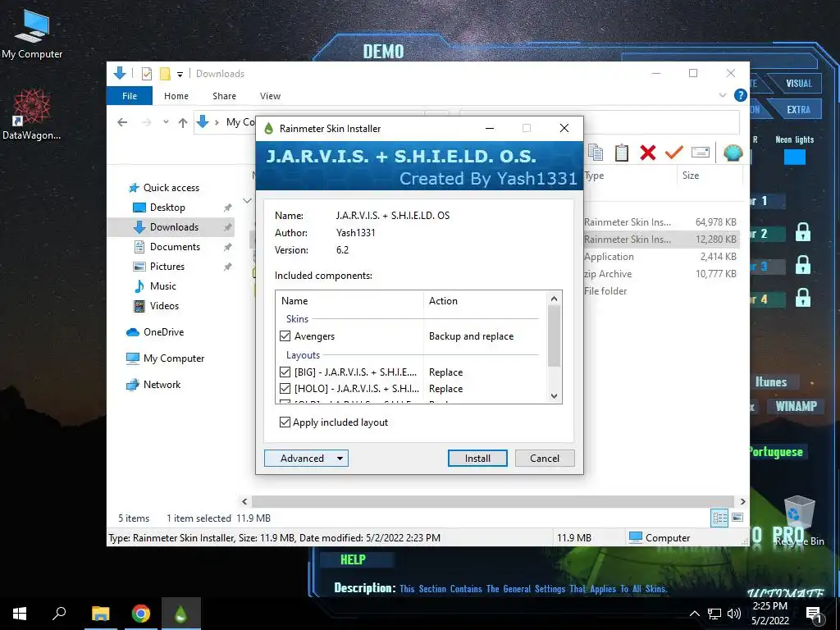Open the My Computer desktop icon
The width and height of the screenshot is (840, 630).
click(x=32, y=34)
